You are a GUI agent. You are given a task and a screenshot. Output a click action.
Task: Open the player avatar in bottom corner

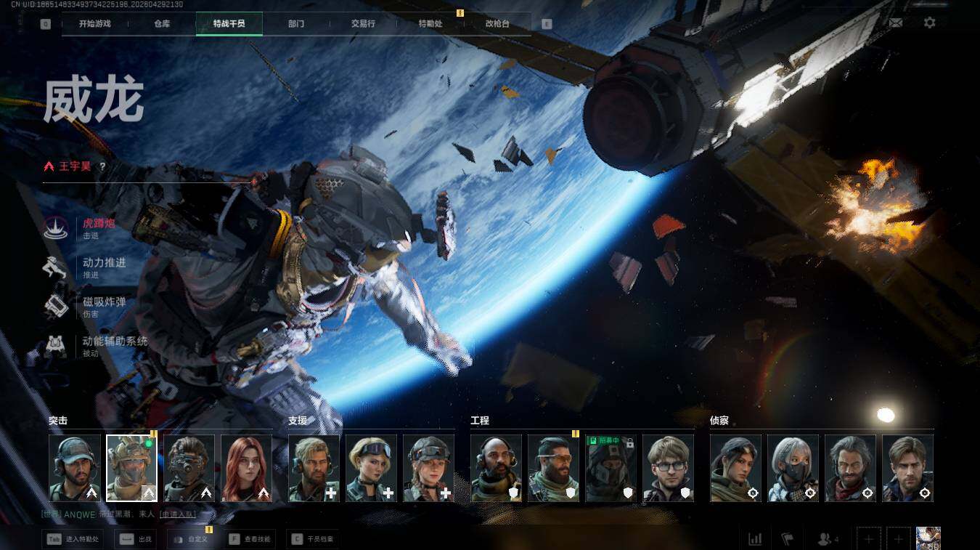(x=928, y=538)
